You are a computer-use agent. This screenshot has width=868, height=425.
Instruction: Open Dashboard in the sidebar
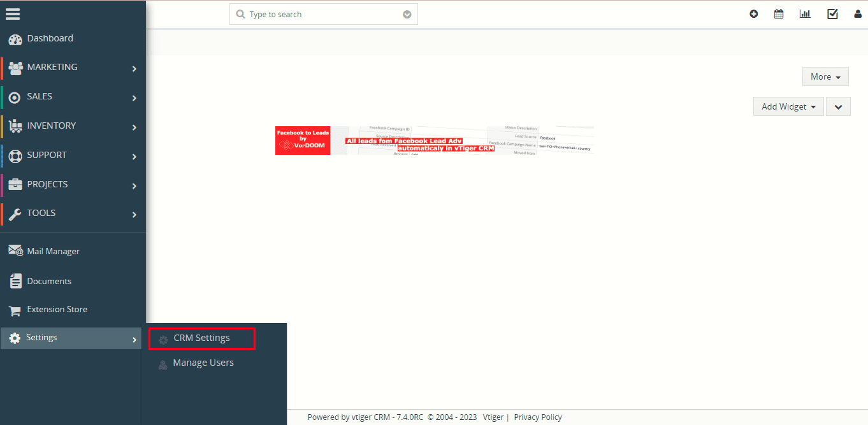tap(50, 39)
